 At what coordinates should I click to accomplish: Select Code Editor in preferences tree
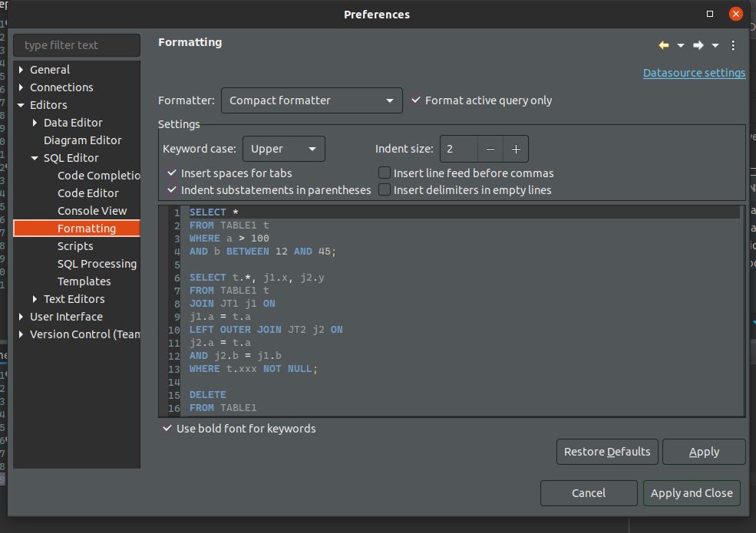point(87,193)
